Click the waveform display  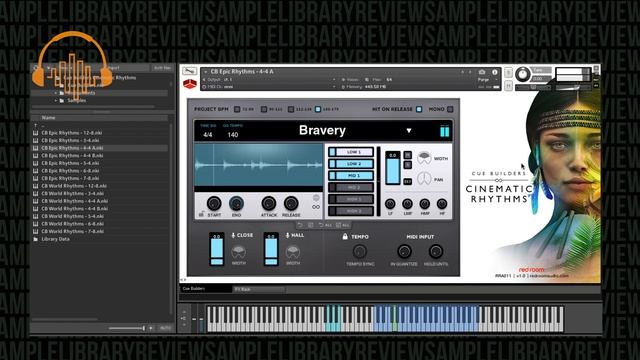click(x=258, y=165)
